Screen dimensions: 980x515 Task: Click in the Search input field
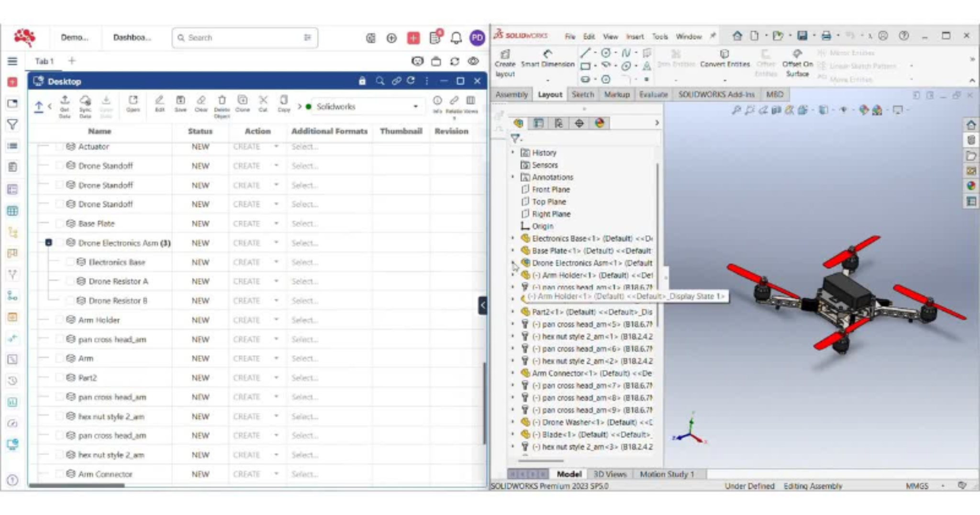(x=244, y=38)
